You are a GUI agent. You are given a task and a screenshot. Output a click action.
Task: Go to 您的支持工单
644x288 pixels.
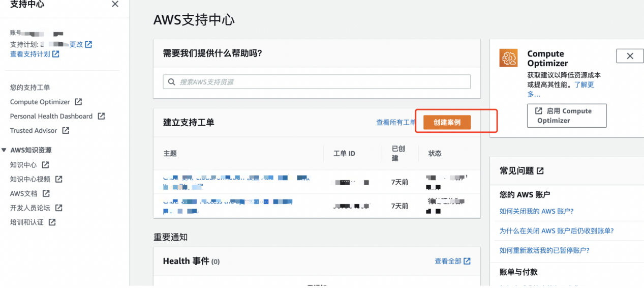pyautogui.click(x=30, y=88)
